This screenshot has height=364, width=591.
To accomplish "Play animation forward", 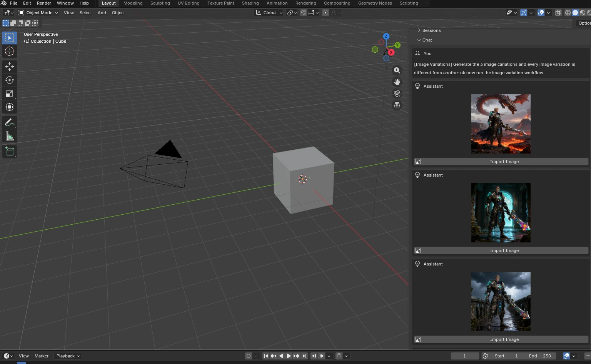I will 289,356.
